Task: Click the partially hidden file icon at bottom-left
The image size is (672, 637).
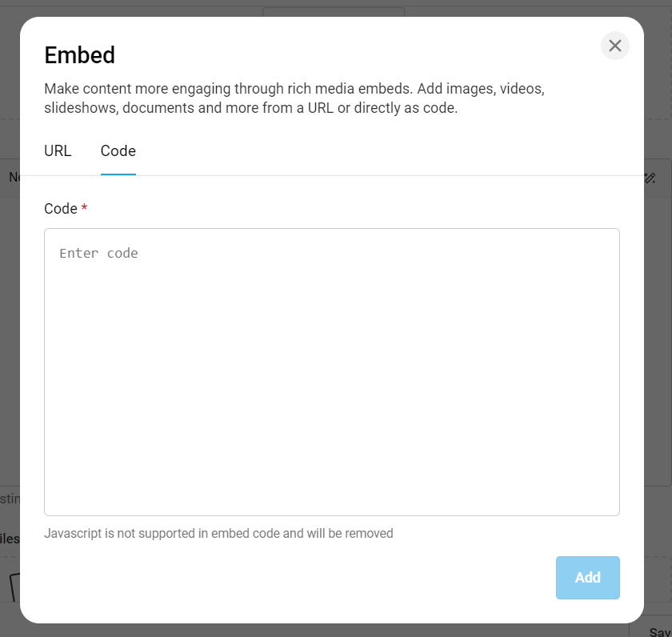Action: click(x=14, y=587)
